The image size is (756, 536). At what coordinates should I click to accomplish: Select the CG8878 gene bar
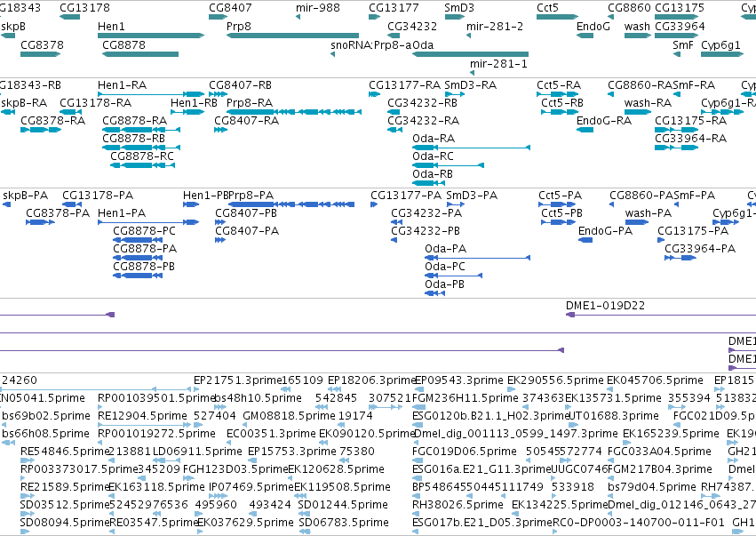point(140,54)
